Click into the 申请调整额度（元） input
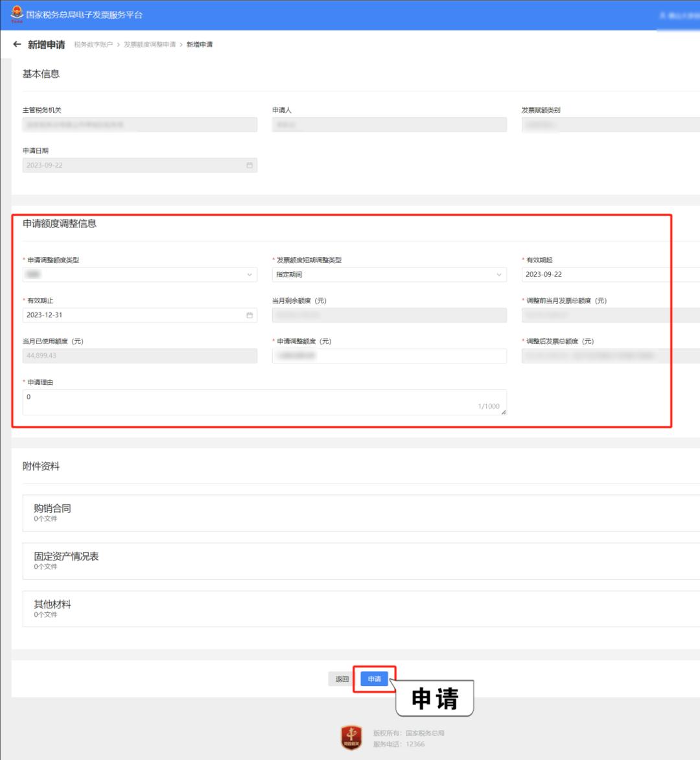 [x=389, y=356]
